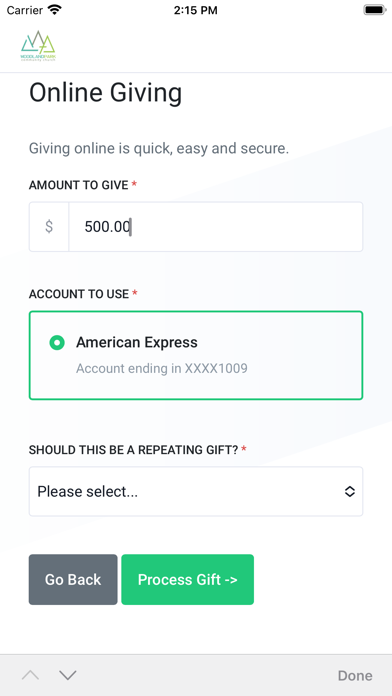Tap the clock time in status bar
Screen dimensions: 392x696
click(x=196, y=11)
